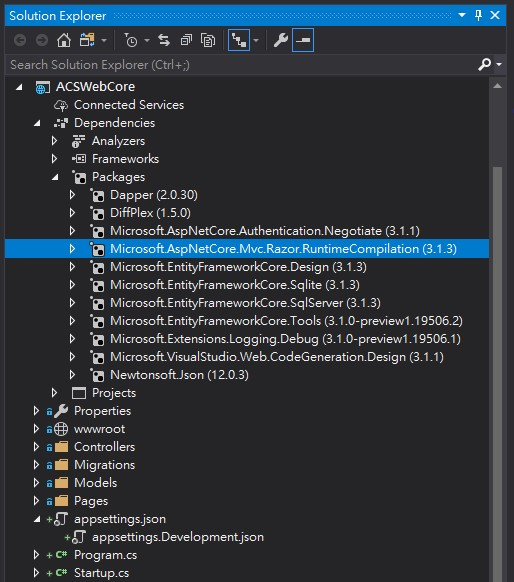Click the search magnifier icon
The image size is (514, 582).
484,65
